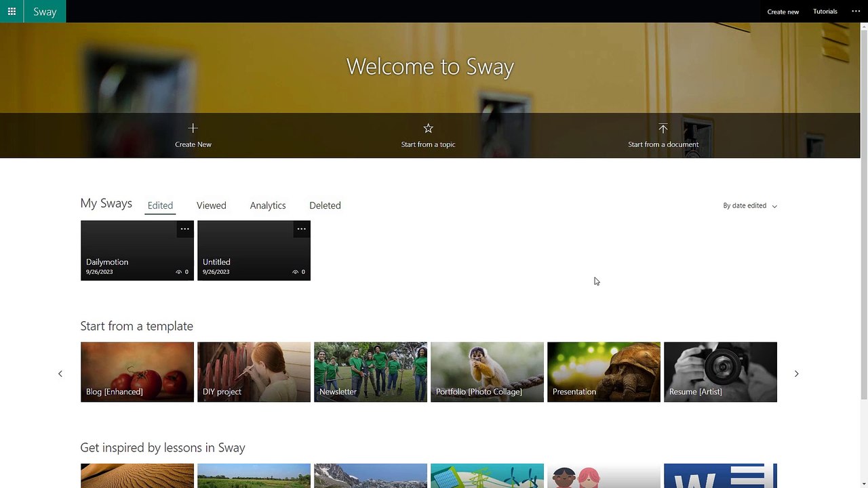The height and width of the screenshot is (488, 868).
Task: Select Start from a topic label
Action: pyautogui.click(x=428, y=144)
